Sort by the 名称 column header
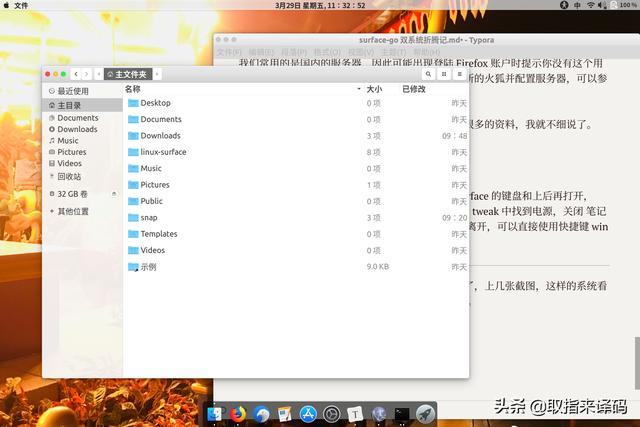The width and height of the screenshot is (640, 427). (133, 89)
